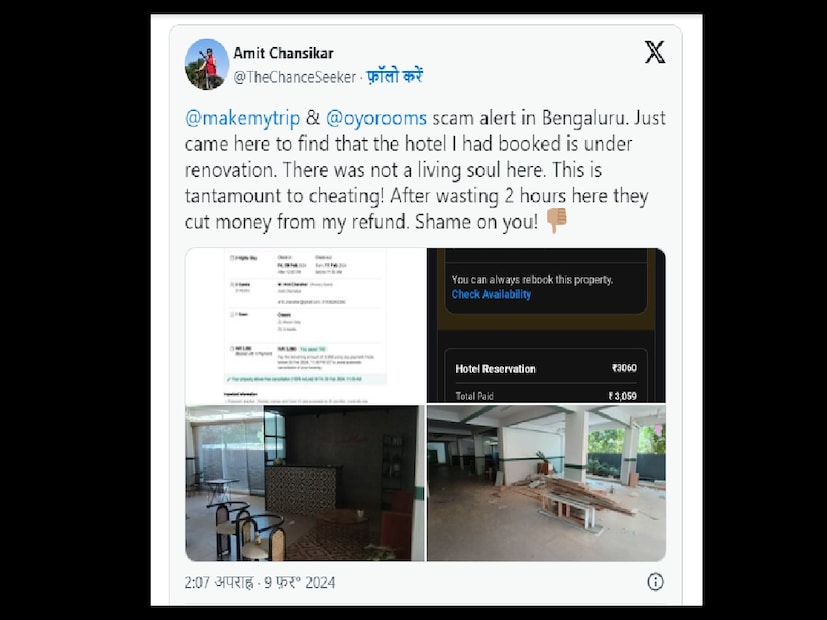Click 'You can always rebook this property' text
The width and height of the screenshot is (827, 620).
(532, 279)
